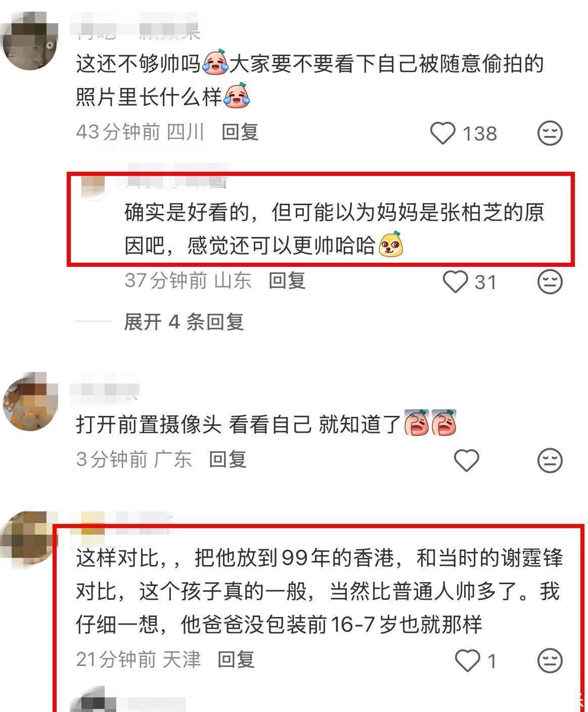Reply to the 3分钟前 广东 comment
This screenshot has width=588, height=712.
228,459
